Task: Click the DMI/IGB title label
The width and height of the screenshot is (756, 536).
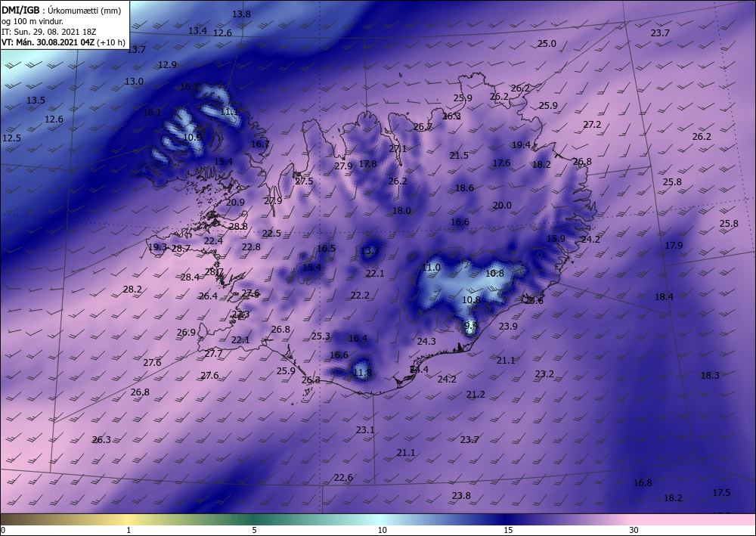Action: (x=20, y=11)
